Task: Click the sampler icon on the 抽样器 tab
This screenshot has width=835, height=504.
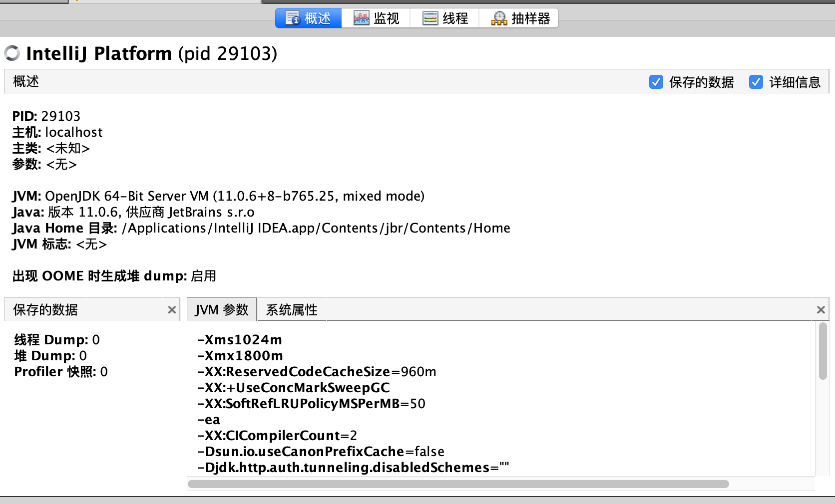Action: pos(499,18)
